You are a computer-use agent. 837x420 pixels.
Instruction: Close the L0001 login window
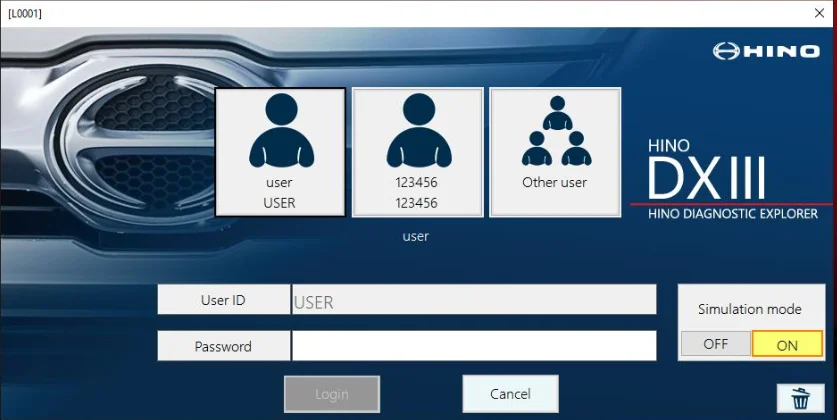point(819,13)
